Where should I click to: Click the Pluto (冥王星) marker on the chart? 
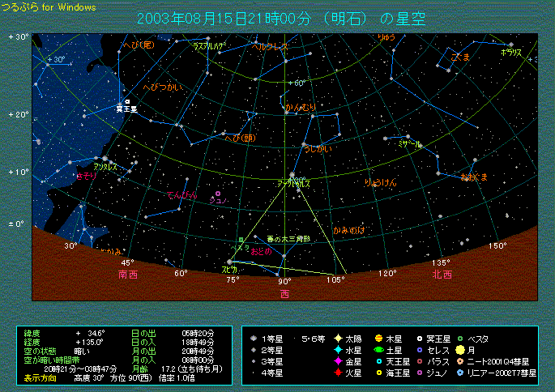[127, 100]
